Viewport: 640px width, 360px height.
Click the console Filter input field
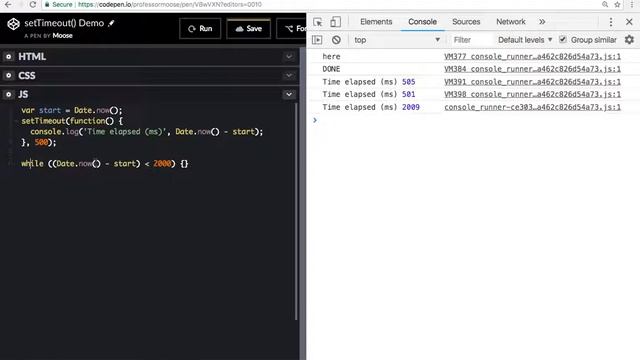click(471, 40)
